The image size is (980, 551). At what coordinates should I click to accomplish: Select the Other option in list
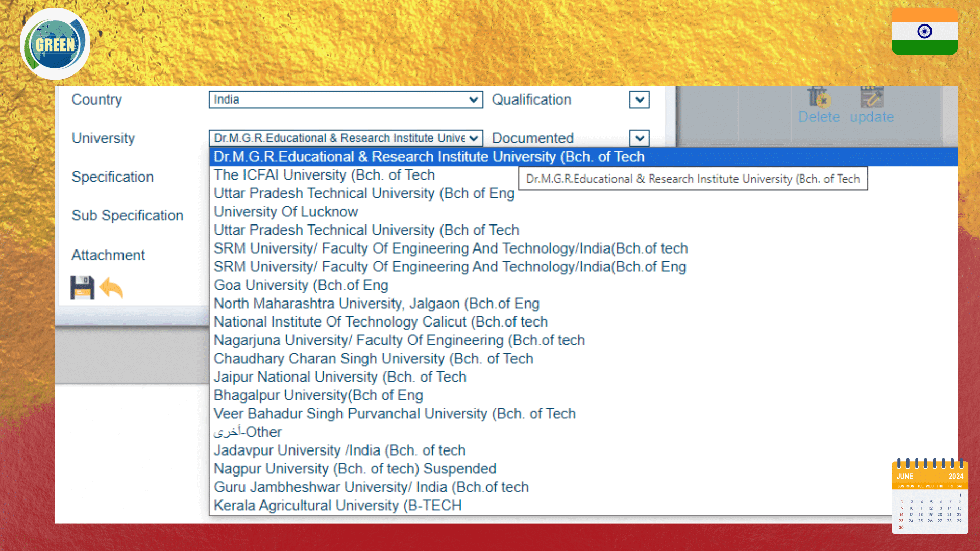[x=248, y=432]
